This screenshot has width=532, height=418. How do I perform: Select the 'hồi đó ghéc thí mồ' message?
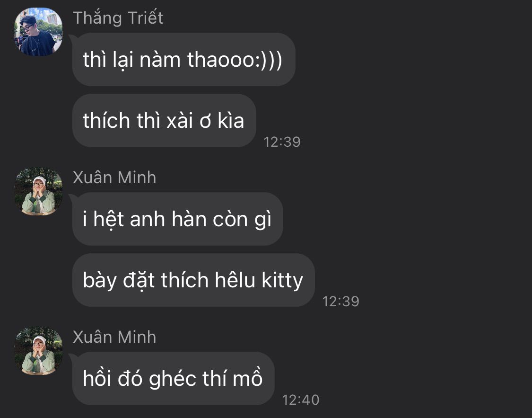(x=173, y=378)
